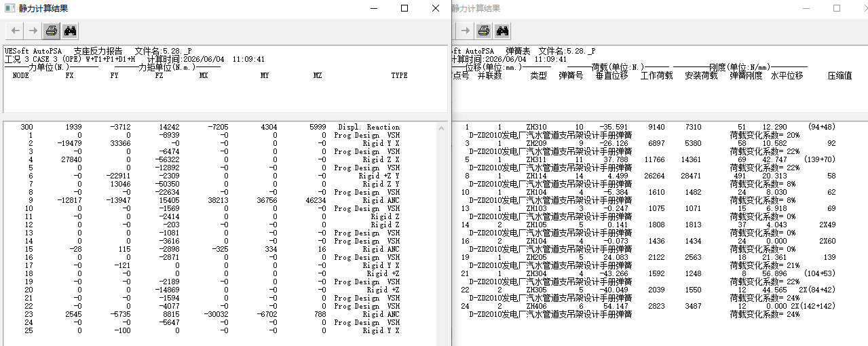Minimize the right spring-table window

[x=806, y=9]
